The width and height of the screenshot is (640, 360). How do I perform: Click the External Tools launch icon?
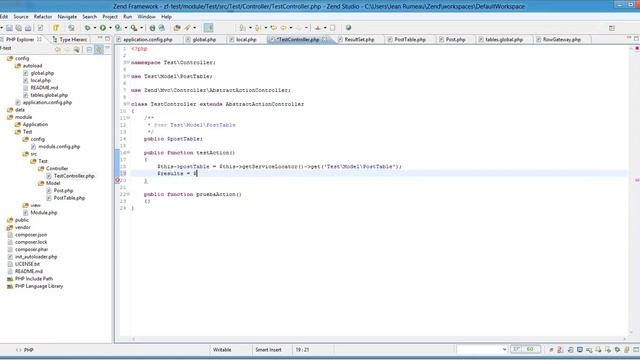[133, 28]
